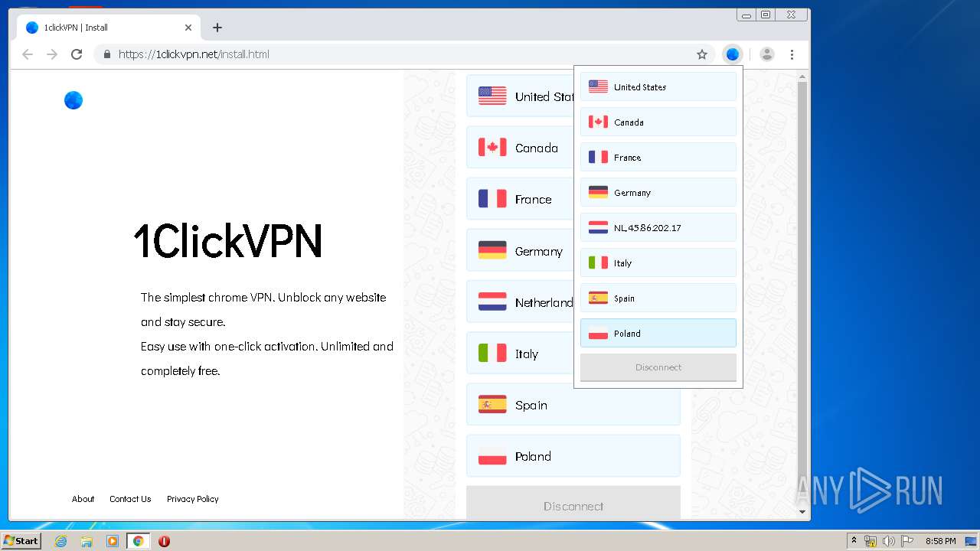The height and width of the screenshot is (551, 980).
Task: Open the Chrome profile avatar icon
Action: (x=766, y=54)
